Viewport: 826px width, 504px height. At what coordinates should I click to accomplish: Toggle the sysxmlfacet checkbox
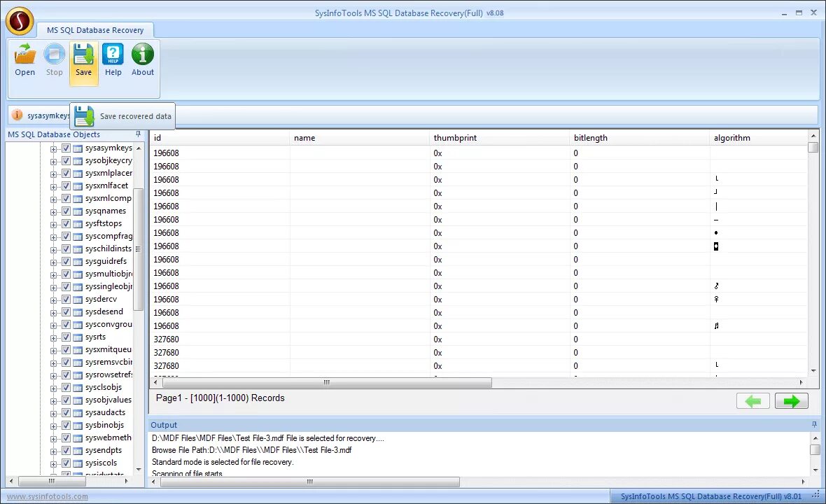pos(66,186)
